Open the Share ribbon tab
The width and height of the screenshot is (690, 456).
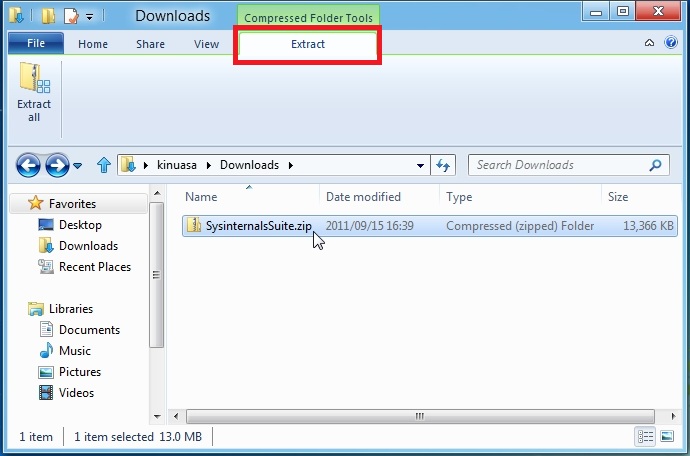pyautogui.click(x=150, y=44)
